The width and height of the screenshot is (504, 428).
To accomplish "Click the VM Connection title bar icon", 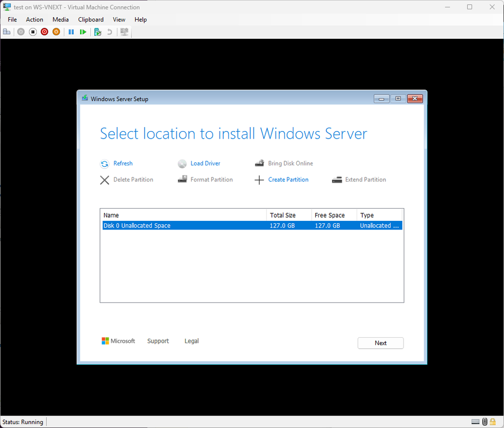I will tap(7, 7).
